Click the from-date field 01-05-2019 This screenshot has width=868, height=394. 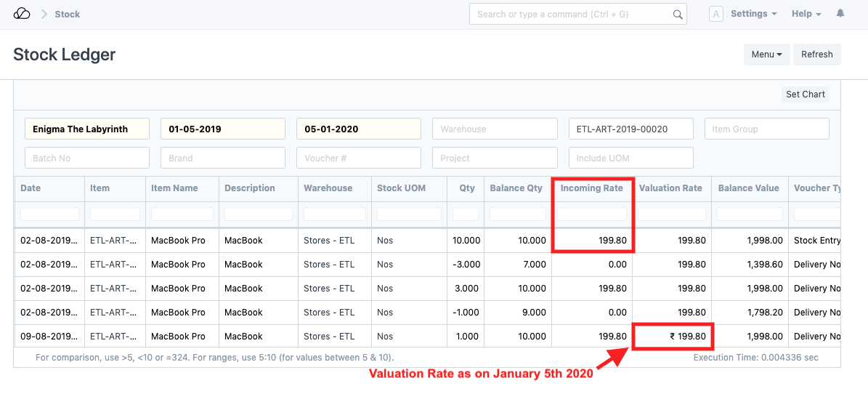(x=222, y=129)
